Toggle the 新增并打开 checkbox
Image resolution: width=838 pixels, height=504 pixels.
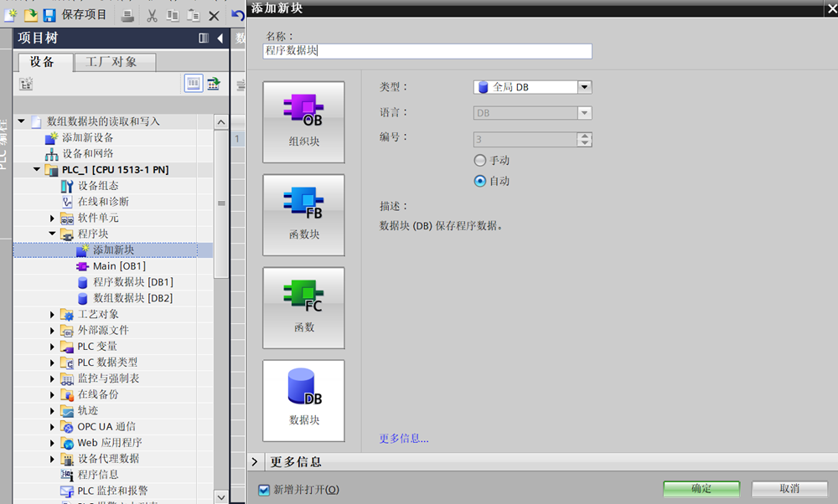click(x=264, y=490)
